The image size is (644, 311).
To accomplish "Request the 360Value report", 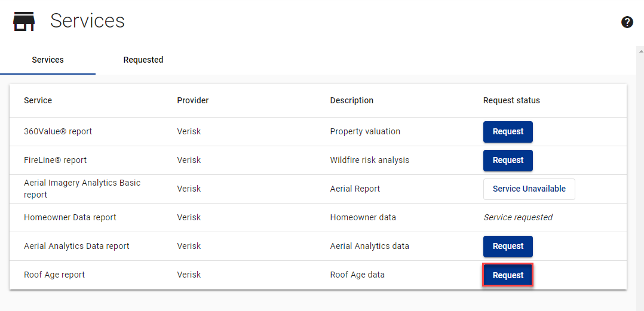I will [508, 132].
